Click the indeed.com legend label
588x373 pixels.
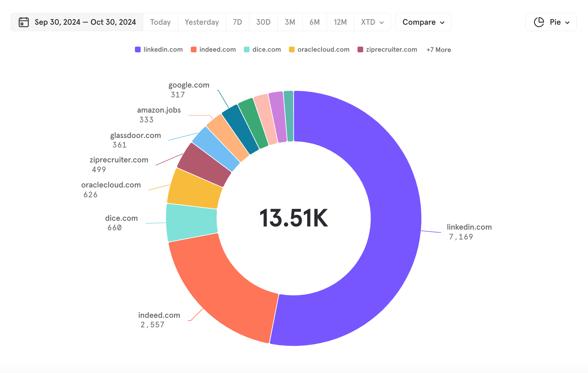pos(217,49)
